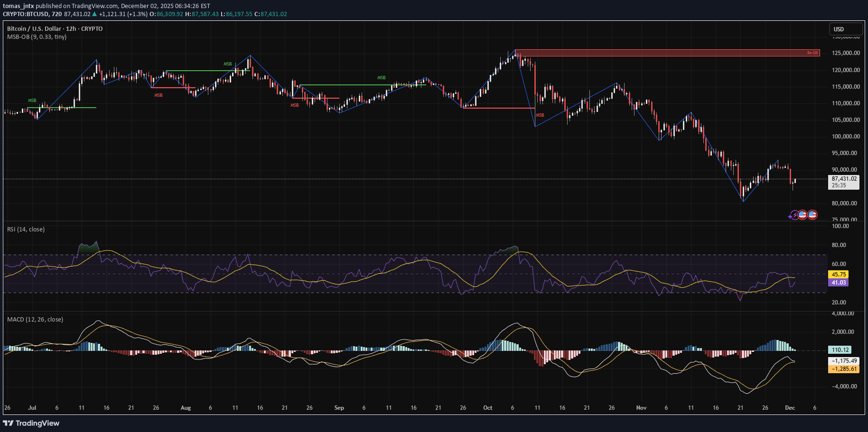Viewport: 868px width, 432px height.
Task: Click the current price label 87,431.02
Action: 844,179
